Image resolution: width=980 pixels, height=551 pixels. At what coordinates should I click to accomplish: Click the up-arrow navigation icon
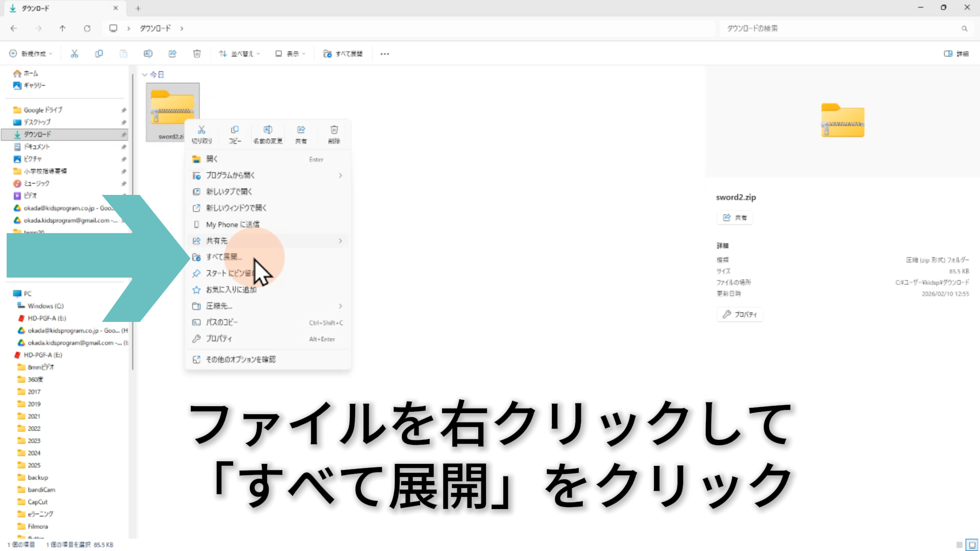pos(62,29)
